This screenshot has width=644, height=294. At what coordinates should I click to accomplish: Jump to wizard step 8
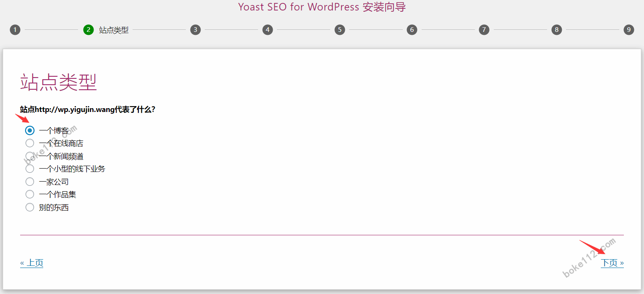click(x=557, y=30)
